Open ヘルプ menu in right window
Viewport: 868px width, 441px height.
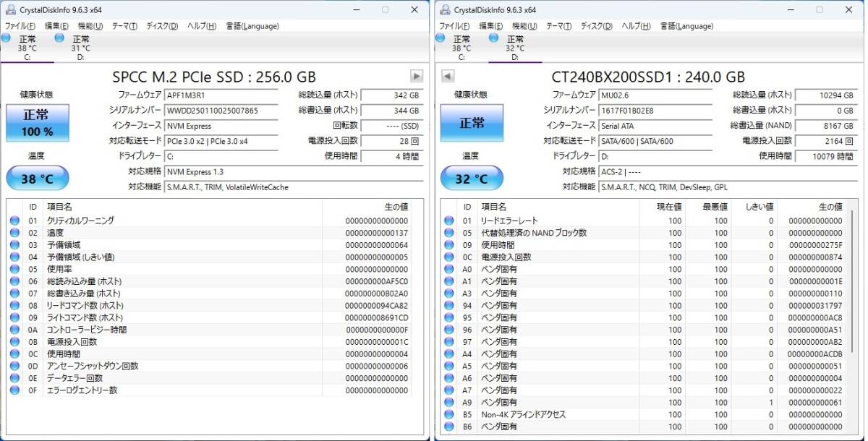[636, 26]
